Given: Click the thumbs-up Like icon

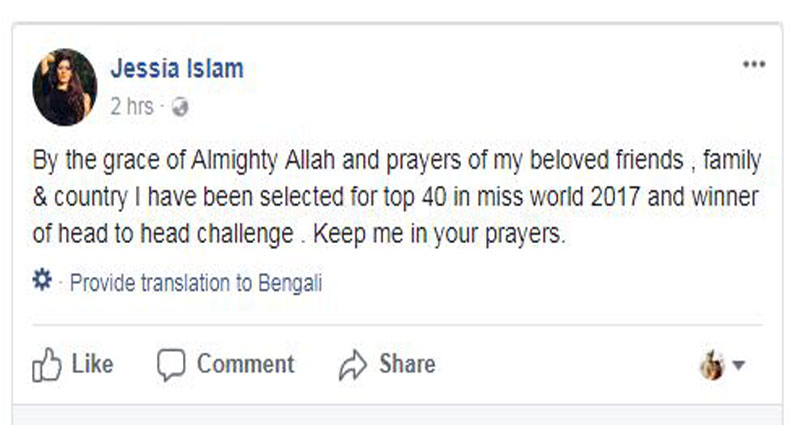Looking at the screenshot, I should 47,365.
